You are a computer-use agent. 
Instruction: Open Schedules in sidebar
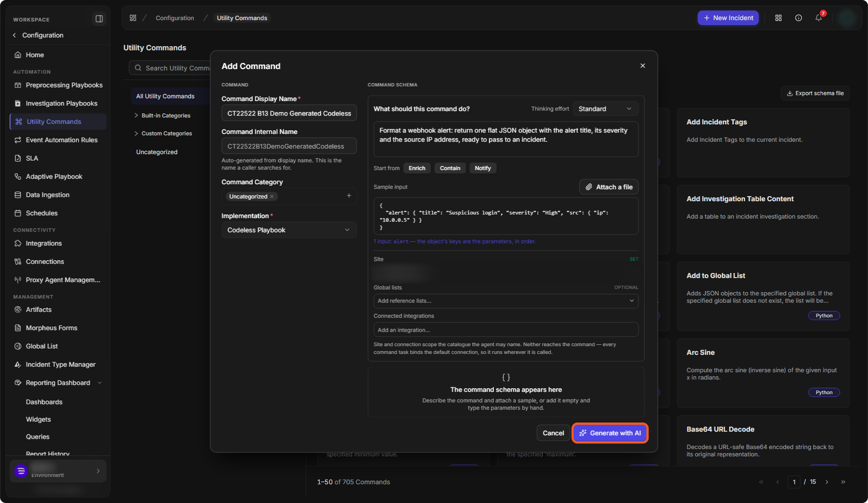(58, 213)
